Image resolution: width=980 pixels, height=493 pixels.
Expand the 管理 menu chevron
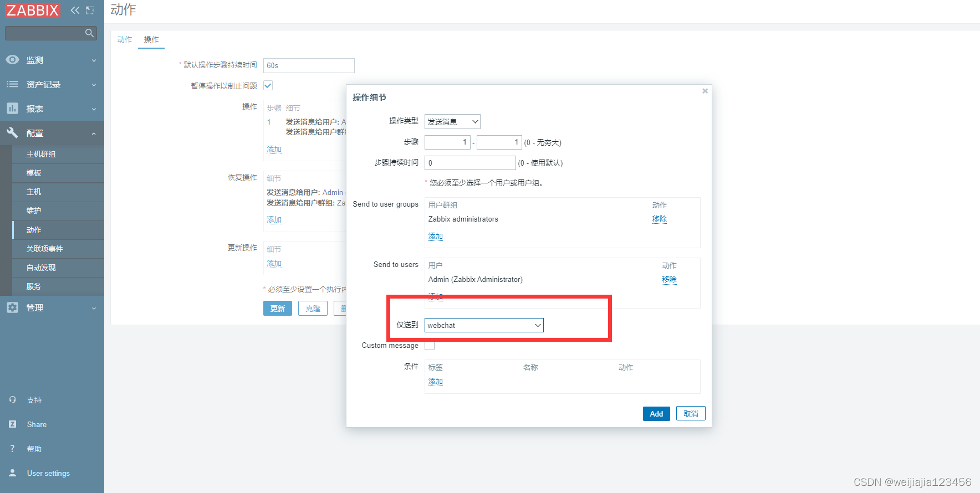[x=94, y=308]
